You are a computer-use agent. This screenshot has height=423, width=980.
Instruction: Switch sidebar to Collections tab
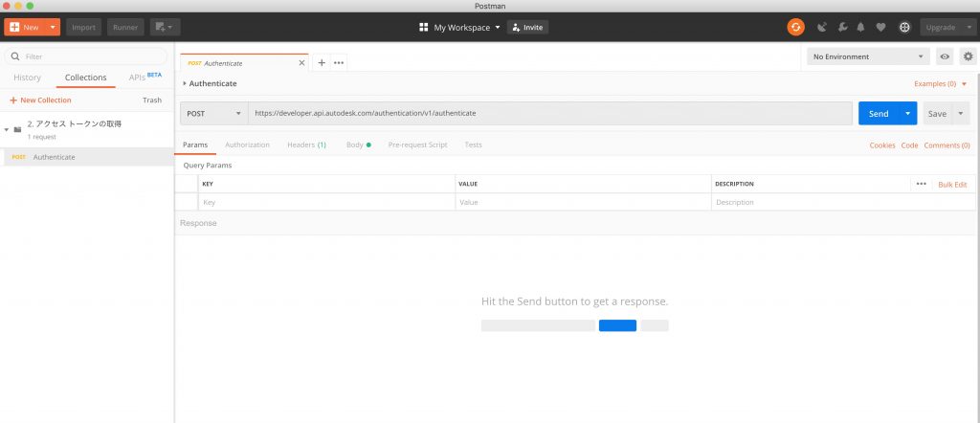tap(85, 78)
